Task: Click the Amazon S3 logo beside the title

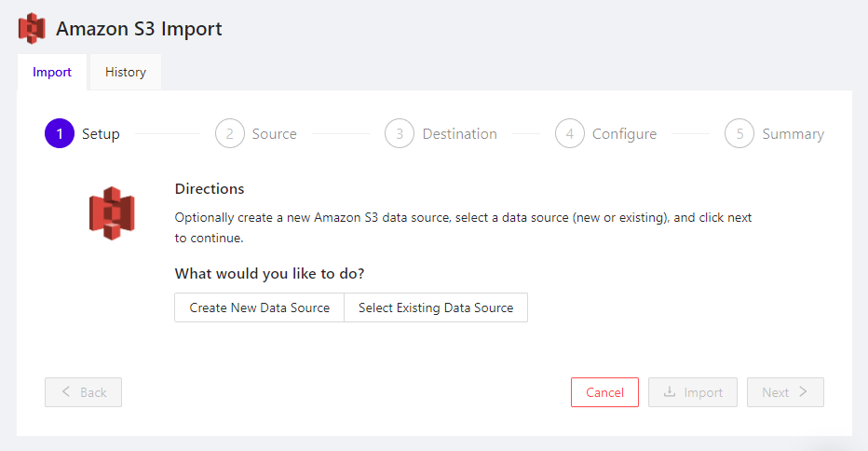Action: (x=32, y=28)
